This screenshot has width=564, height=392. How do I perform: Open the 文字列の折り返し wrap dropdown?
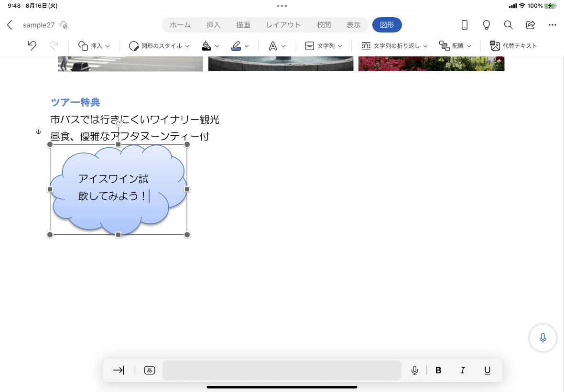pos(395,46)
